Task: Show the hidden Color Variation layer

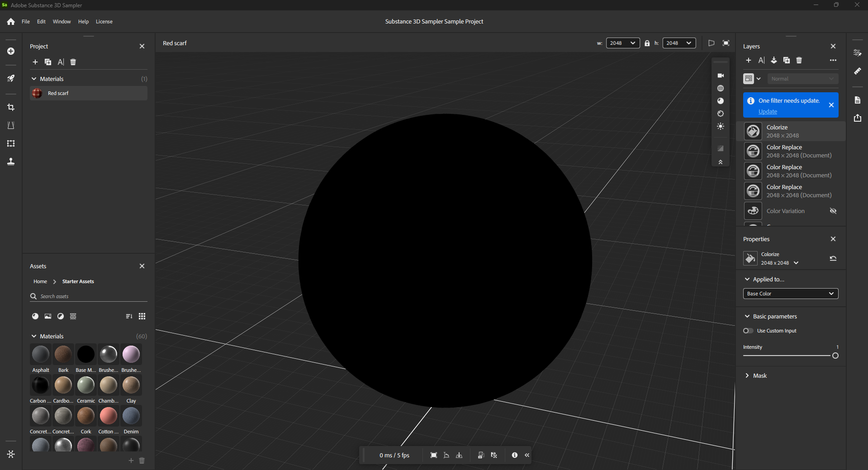Action: click(833, 211)
